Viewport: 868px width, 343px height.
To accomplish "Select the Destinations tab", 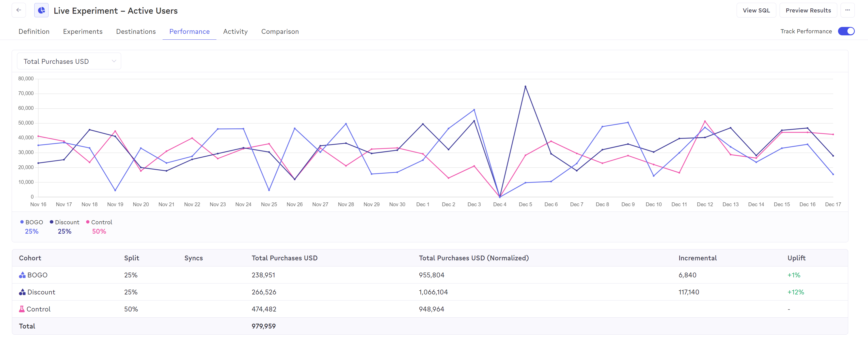I will [x=136, y=31].
